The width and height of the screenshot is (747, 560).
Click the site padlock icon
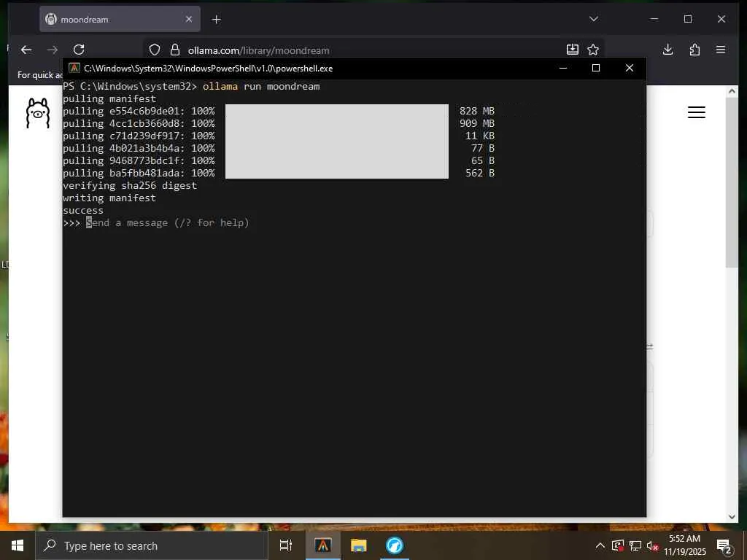point(175,50)
